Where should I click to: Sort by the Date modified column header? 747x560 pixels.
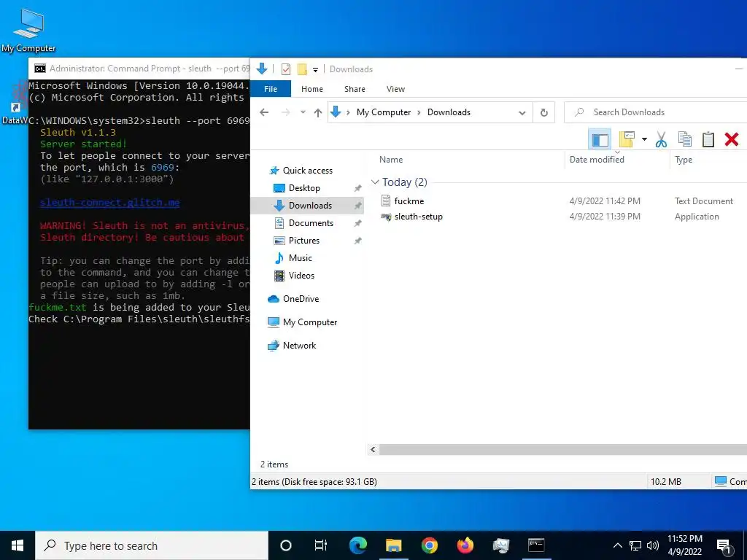pyautogui.click(x=597, y=160)
